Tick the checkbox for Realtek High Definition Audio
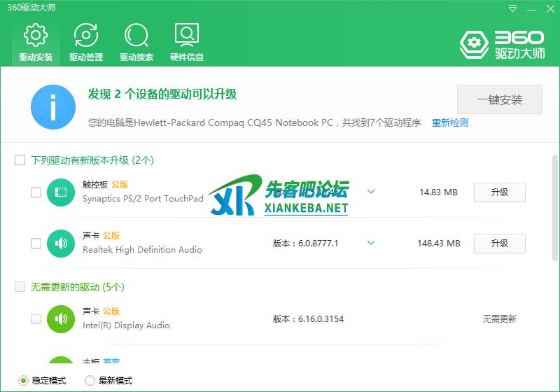This screenshot has width=560, height=392. click(36, 244)
